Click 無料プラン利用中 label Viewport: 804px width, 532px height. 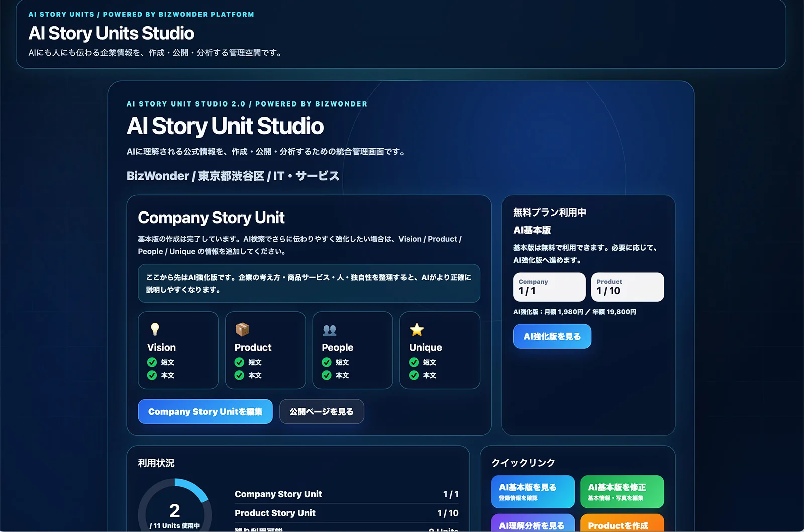(550, 212)
